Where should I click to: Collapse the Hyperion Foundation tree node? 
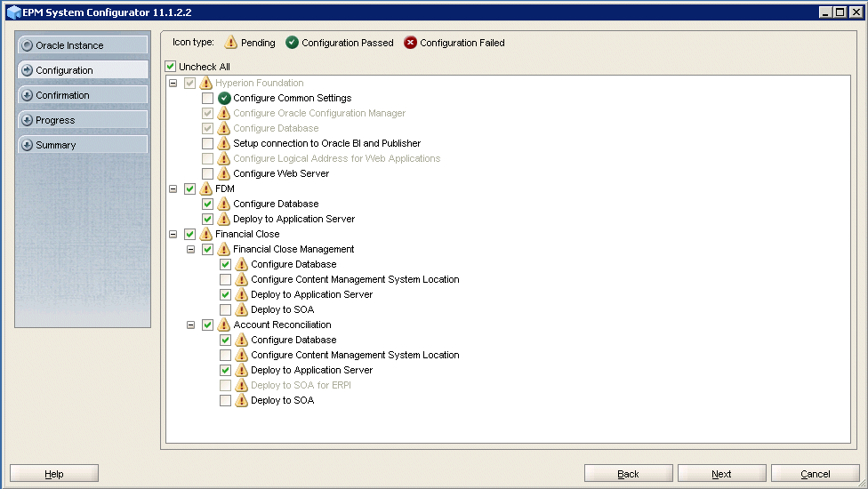tap(173, 83)
